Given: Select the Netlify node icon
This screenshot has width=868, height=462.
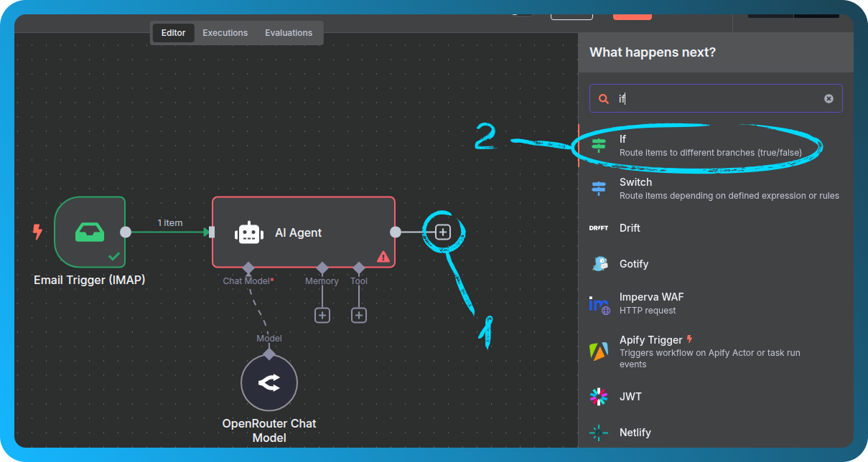Looking at the screenshot, I should pos(599,432).
